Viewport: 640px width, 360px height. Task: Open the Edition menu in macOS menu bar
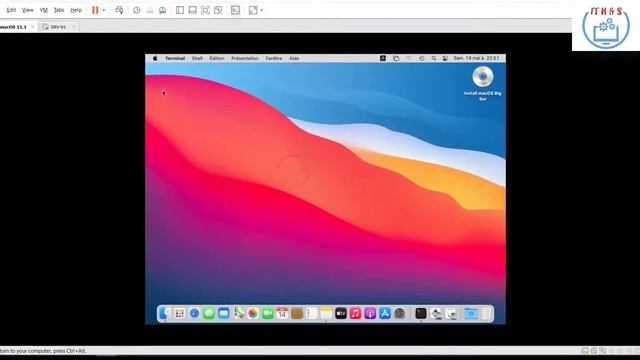pyautogui.click(x=217, y=58)
